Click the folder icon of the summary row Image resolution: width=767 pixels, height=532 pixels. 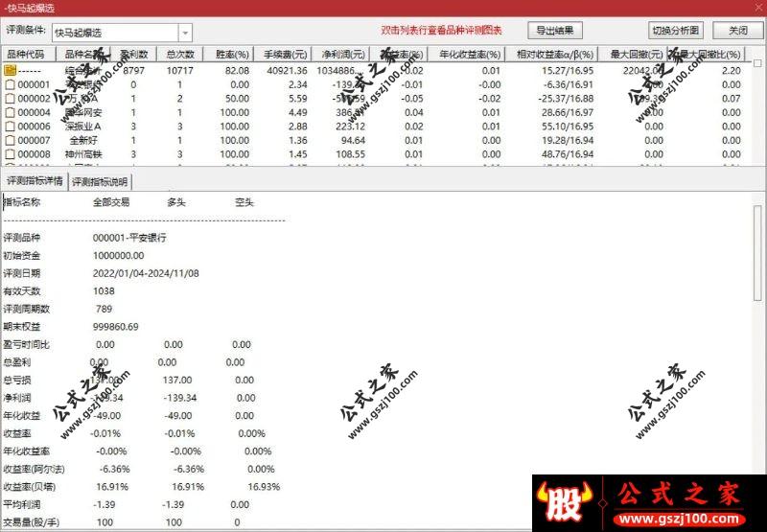tap(10, 70)
